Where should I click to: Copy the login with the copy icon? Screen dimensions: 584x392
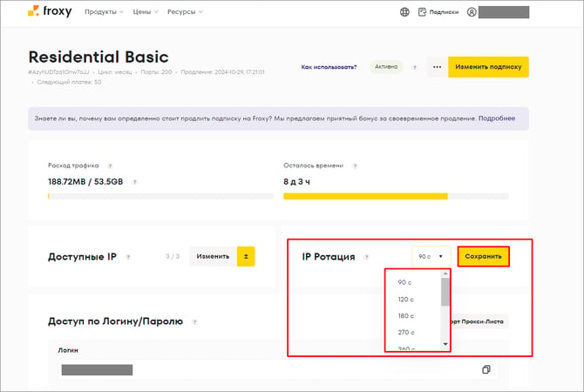click(x=486, y=369)
